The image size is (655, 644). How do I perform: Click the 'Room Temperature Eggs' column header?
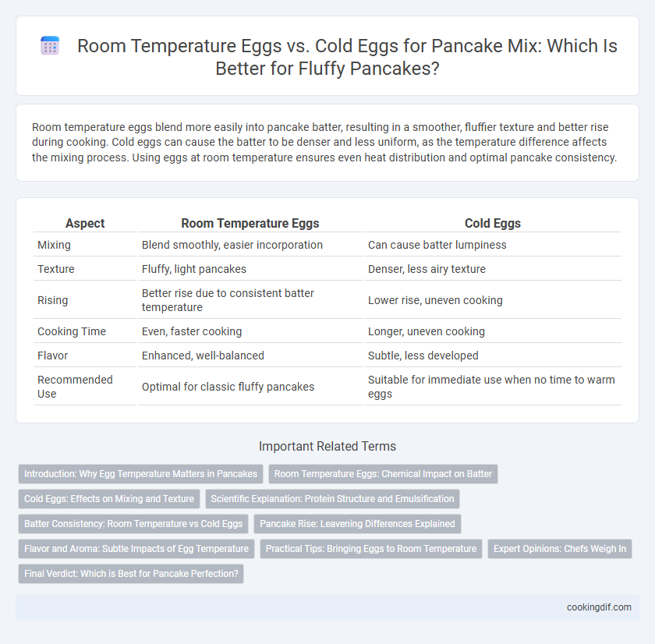250,224
